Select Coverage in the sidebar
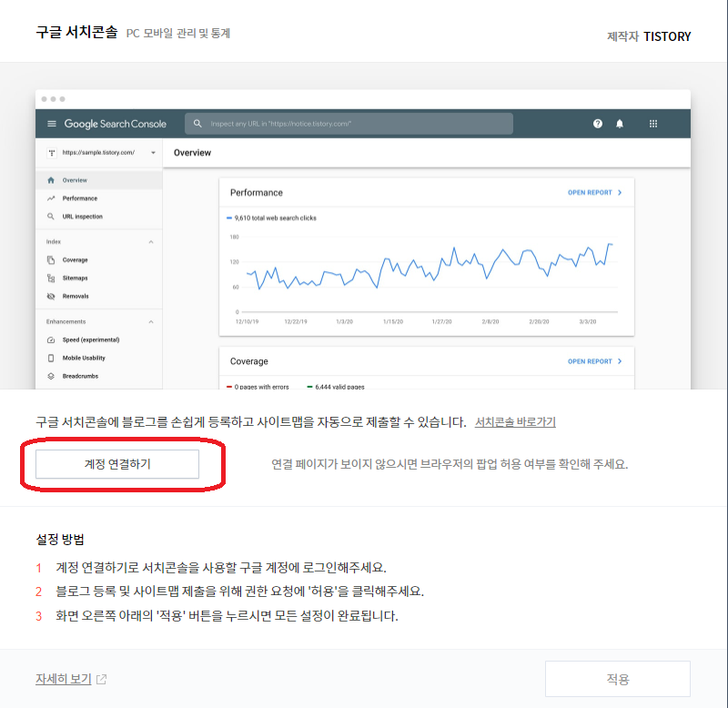Image resolution: width=728 pixels, height=708 pixels. tap(99, 260)
